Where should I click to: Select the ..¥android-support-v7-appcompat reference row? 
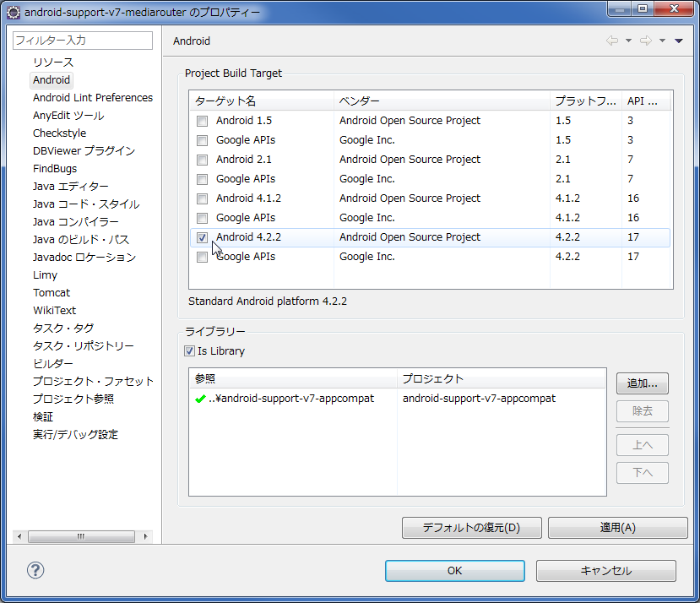398,399
